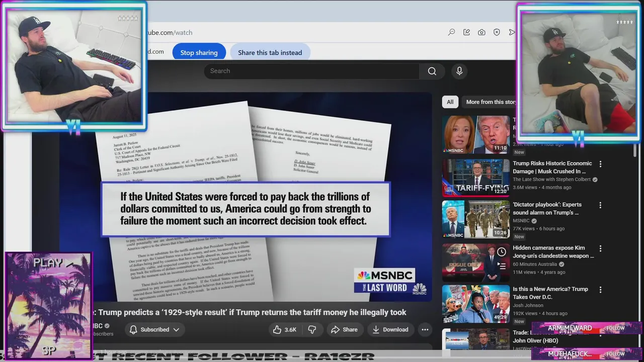
Task: Click the 'New' badge under Josh Johnson video
Action: [x=519, y=321]
